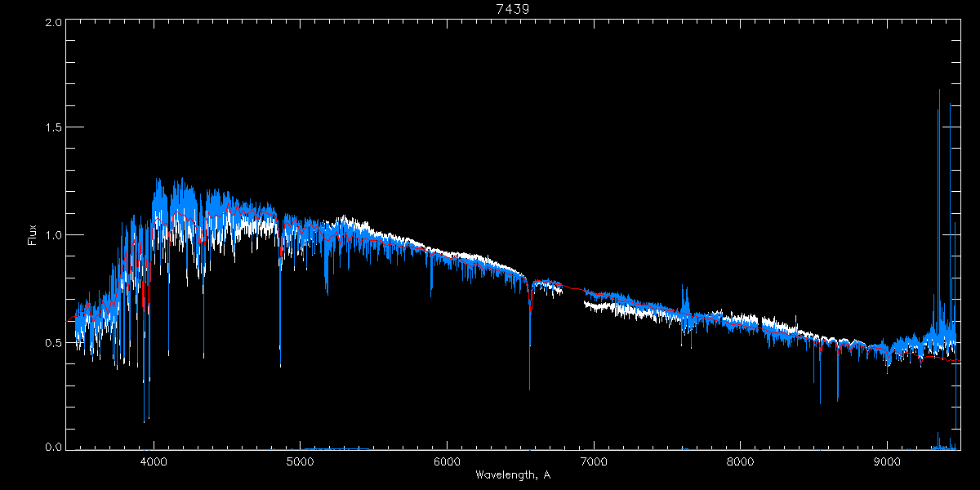Click the tallest blue spike's peak past 9000
The width and height of the screenshot is (980, 490).
[938, 91]
